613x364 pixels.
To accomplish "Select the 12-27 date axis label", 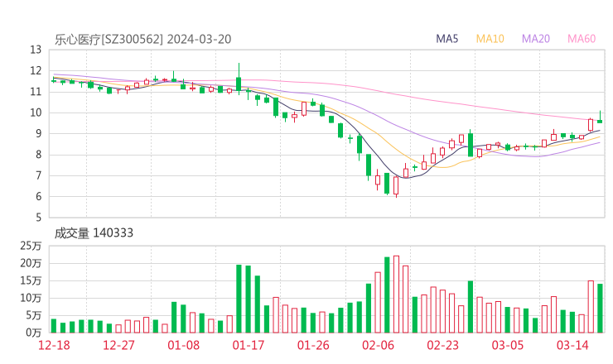I will [118, 345].
